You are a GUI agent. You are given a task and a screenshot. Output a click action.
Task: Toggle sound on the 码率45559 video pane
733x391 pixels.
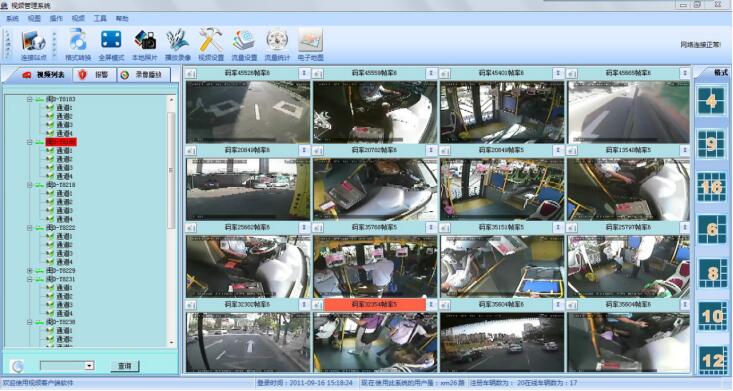pos(318,73)
